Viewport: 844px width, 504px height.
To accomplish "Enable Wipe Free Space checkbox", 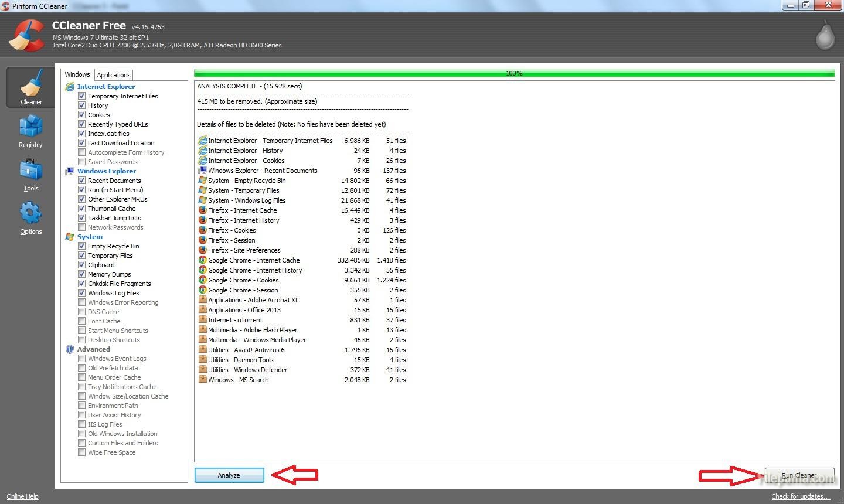I will tap(82, 452).
